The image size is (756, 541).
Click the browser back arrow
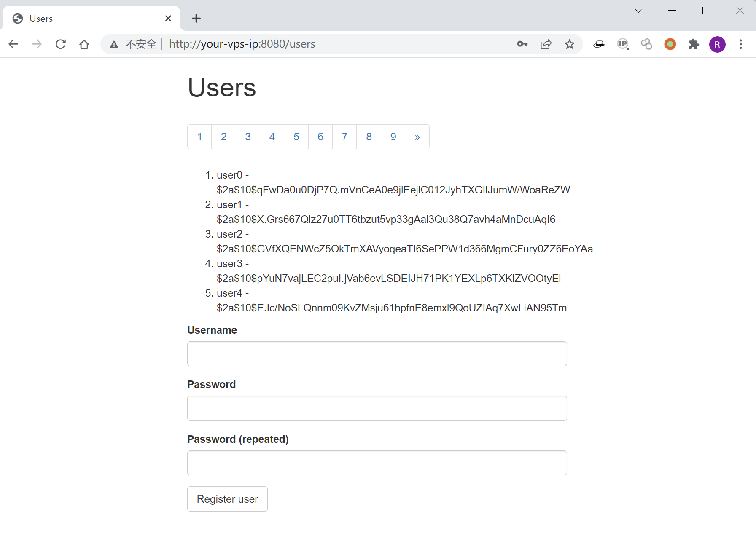click(13, 44)
